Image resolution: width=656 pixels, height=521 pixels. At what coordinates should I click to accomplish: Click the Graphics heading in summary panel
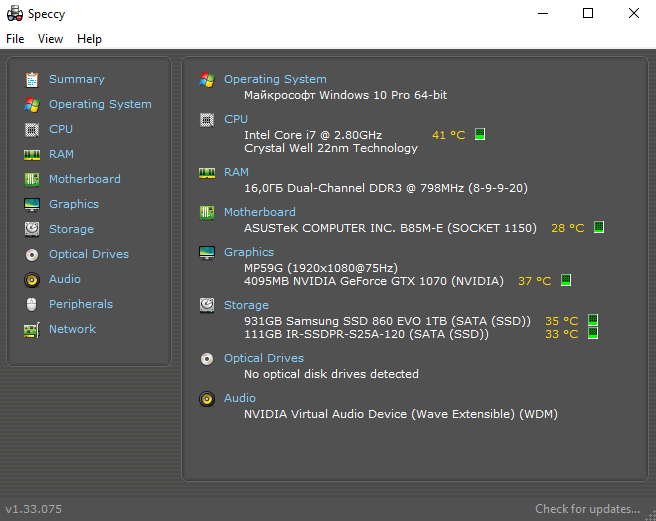click(x=249, y=252)
